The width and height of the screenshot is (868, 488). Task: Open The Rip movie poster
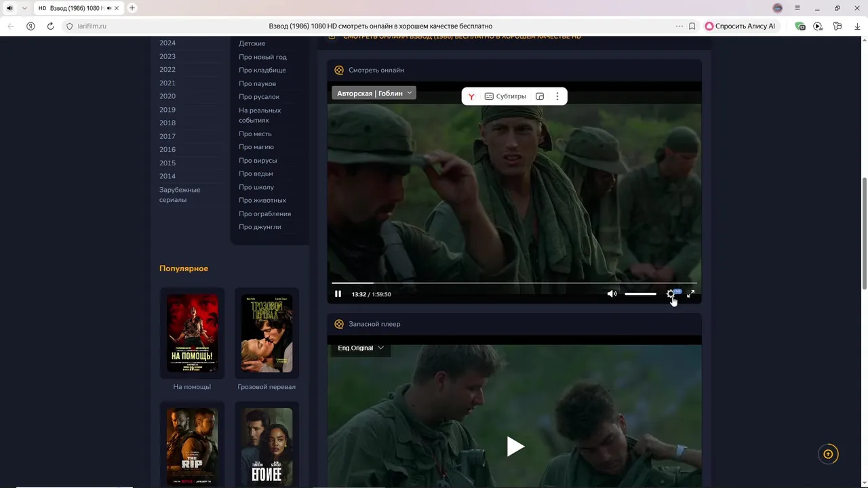192,446
